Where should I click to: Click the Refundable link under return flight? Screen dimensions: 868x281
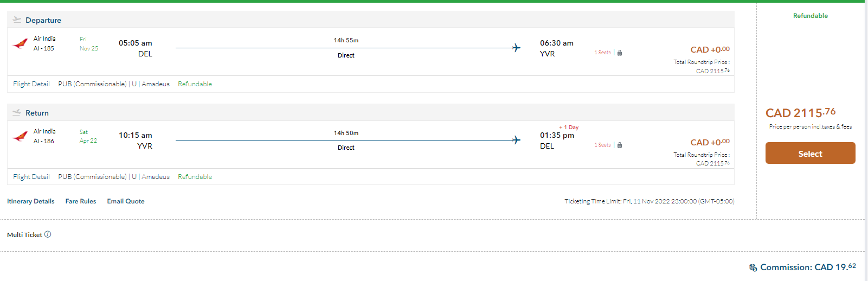point(195,177)
